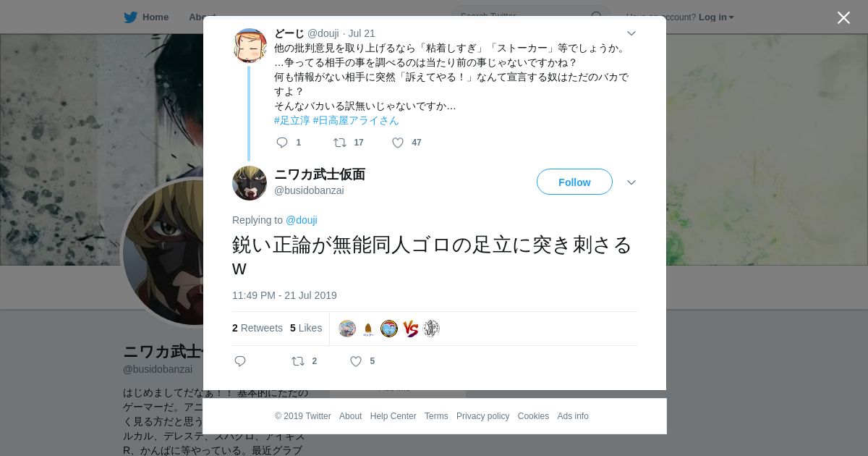Like douji's tweet with 47 likes
Viewport: 868px width, 456px height.
[398, 143]
